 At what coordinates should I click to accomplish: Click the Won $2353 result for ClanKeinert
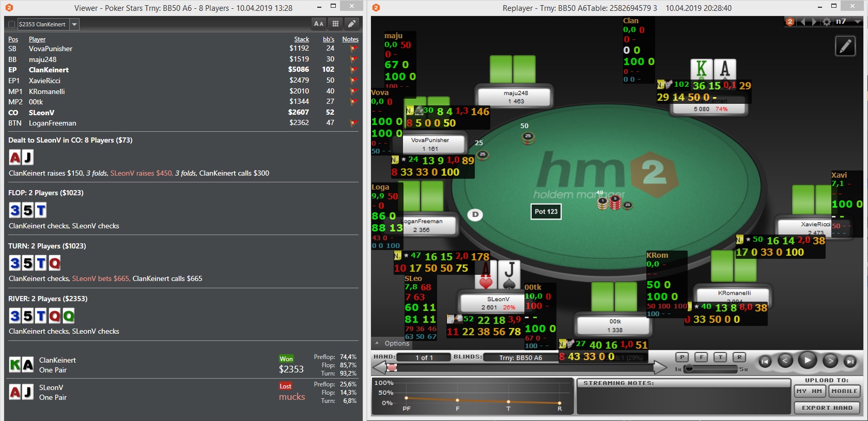click(x=291, y=365)
